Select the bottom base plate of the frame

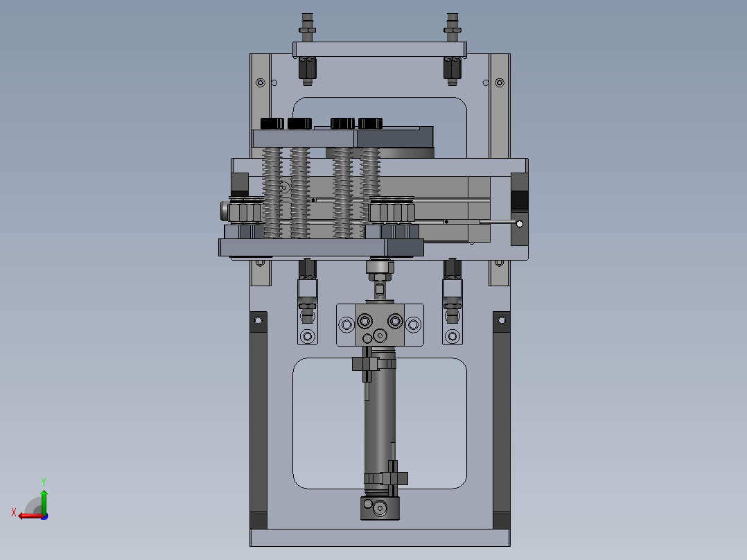point(380,538)
